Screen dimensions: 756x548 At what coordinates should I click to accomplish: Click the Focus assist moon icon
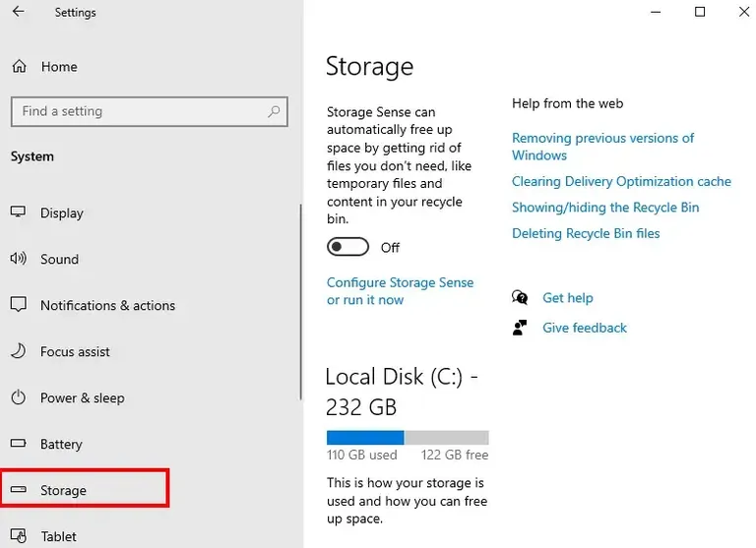click(x=19, y=351)
